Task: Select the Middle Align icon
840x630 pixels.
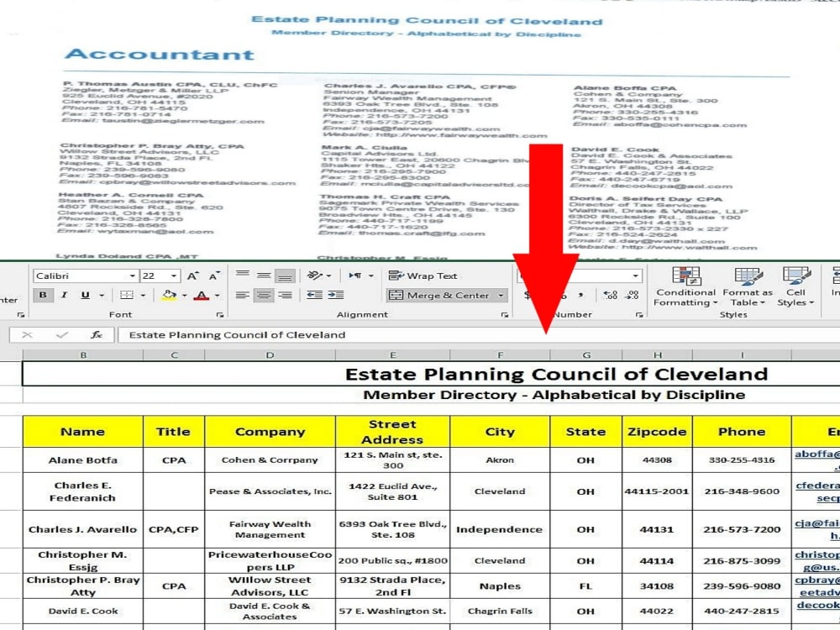Action: 264,276
